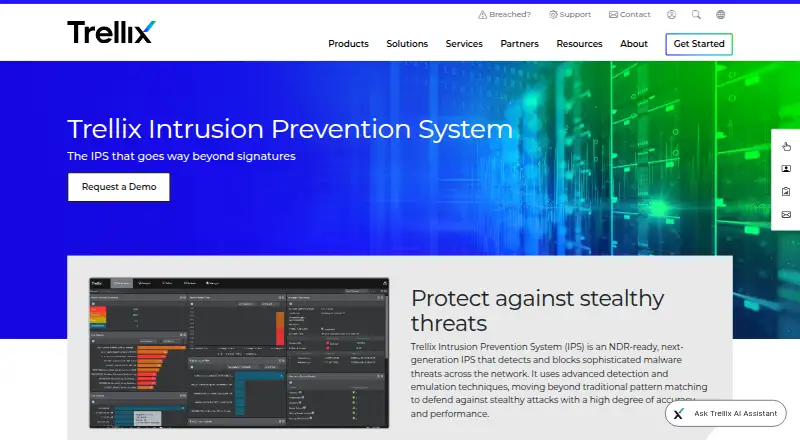The height and width of the screenshot is (440, 800).
Task: Open the Resources menu
Action: [x=579, y=44]
